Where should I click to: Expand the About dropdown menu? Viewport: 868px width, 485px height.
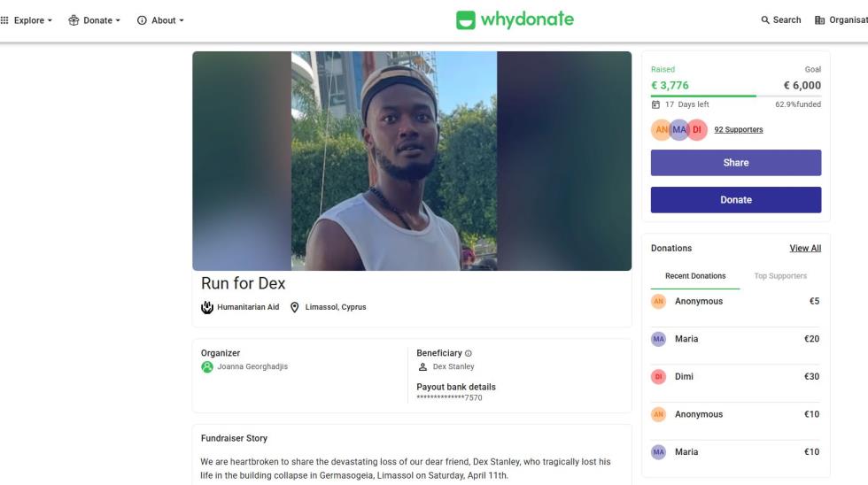coord(160,20)
